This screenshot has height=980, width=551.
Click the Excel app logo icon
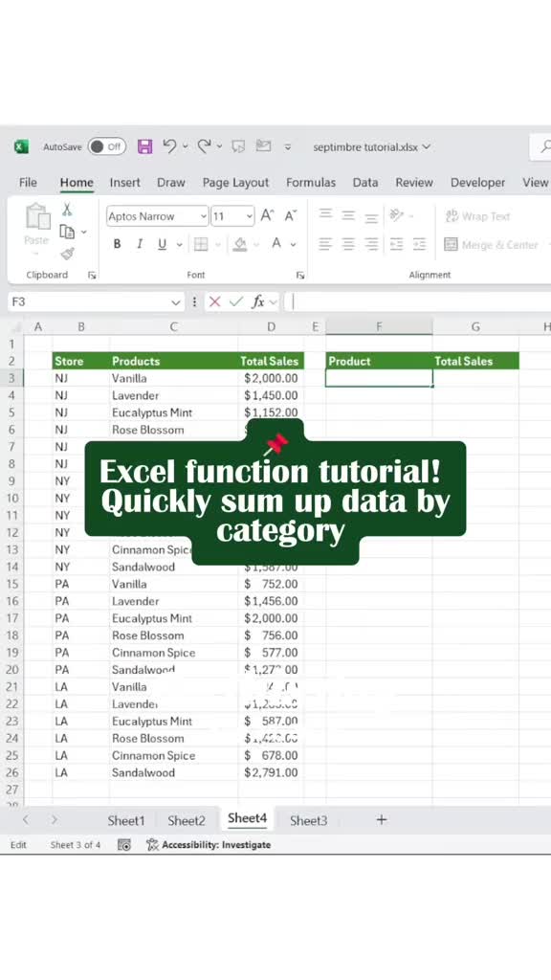21,146
